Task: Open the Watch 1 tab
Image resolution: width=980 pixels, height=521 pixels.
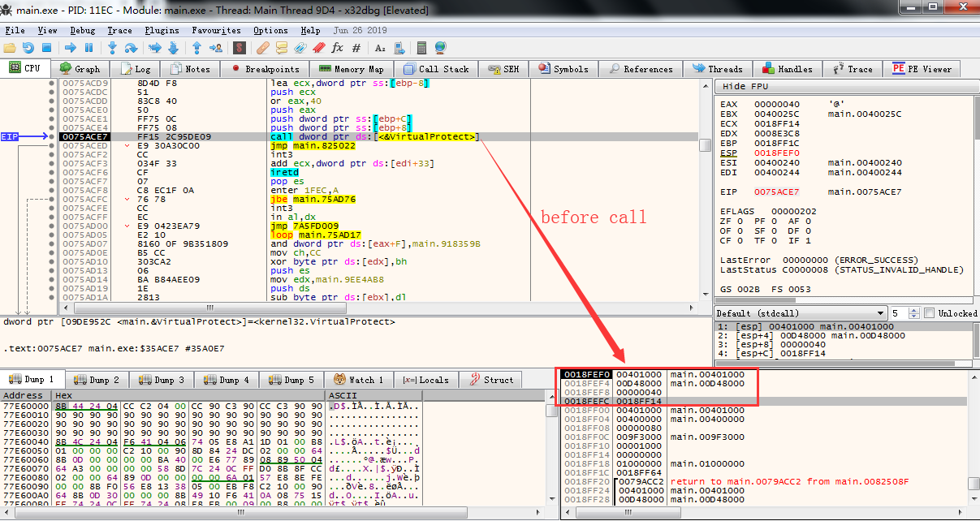Action: tap(357, 379)
